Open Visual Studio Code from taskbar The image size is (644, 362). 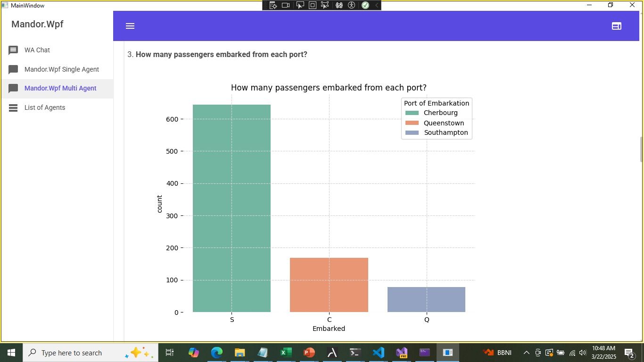[378, 353]
